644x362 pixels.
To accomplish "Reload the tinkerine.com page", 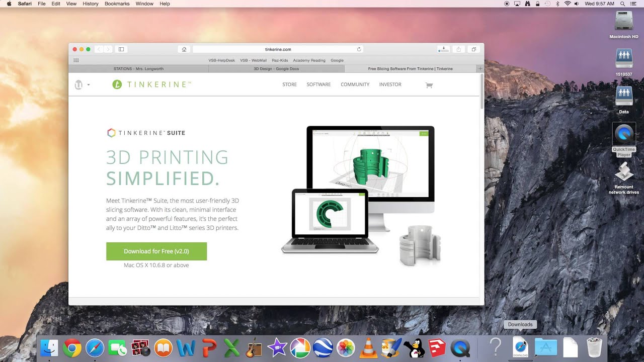I will 359,49.
